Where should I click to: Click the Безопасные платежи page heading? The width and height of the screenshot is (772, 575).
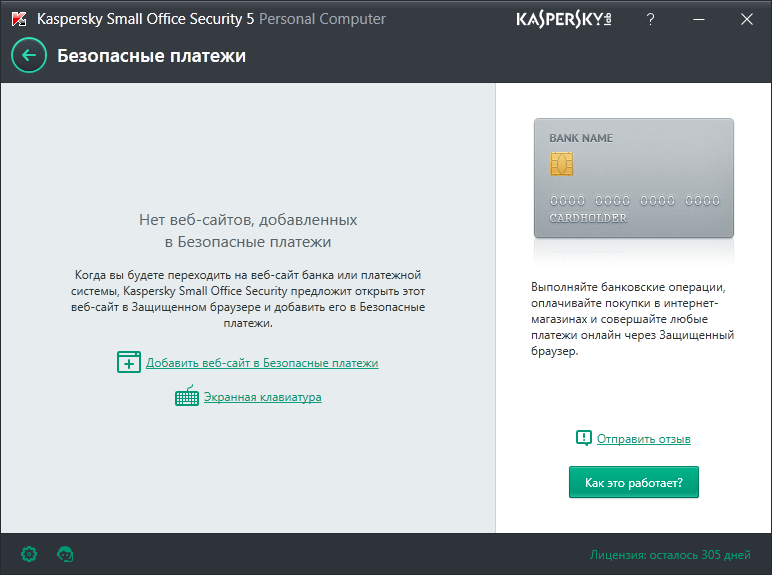click(x=151, y=56)
